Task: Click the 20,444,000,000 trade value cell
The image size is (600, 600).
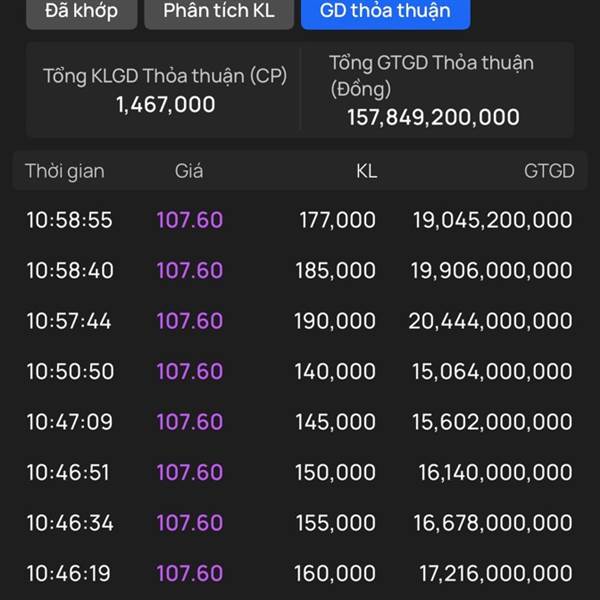Action: (490, 321)
